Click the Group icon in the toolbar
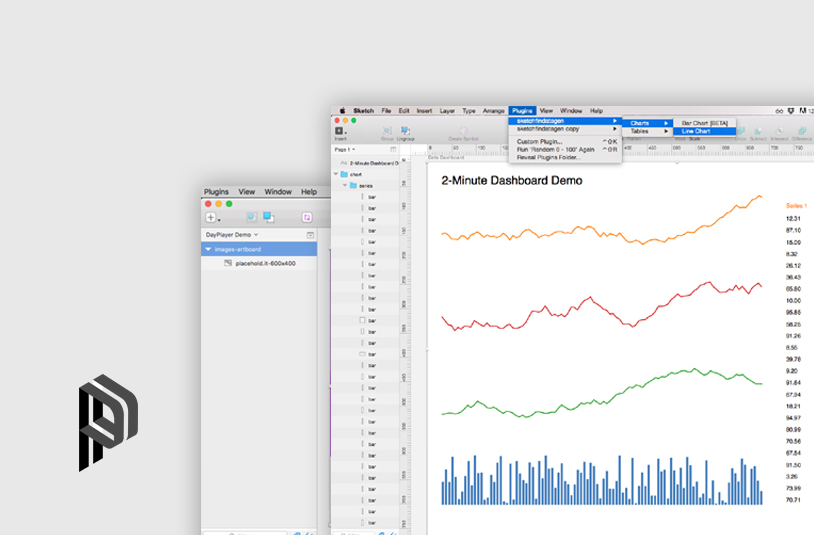This screenshot has height=535, width=814. [x=386, y=130]
